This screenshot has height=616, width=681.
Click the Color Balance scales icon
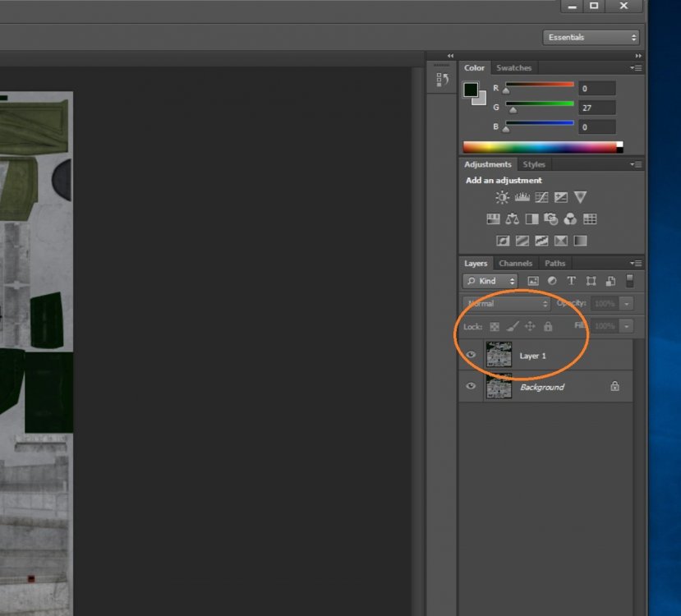[513, 219]
